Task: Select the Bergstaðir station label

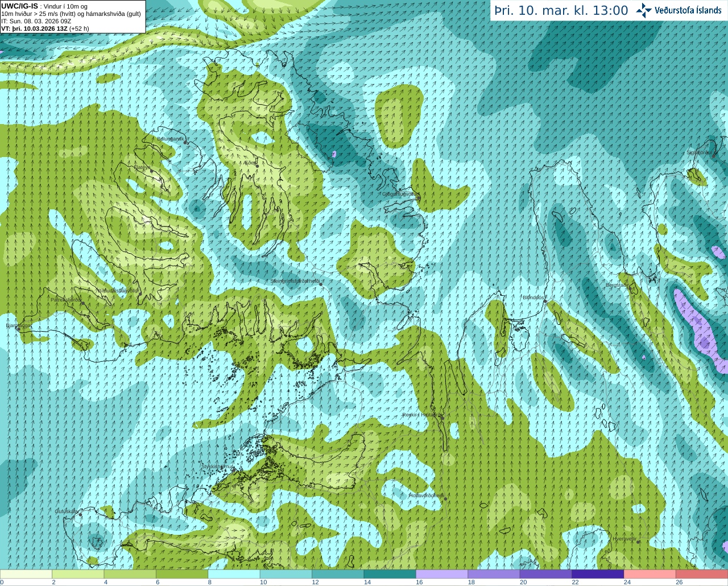Action: pos(618,285)
